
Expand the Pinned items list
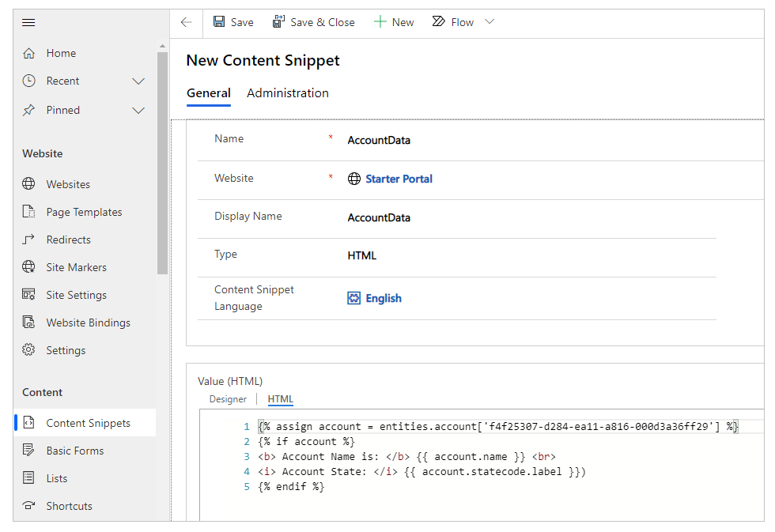(x=138, y=110)
